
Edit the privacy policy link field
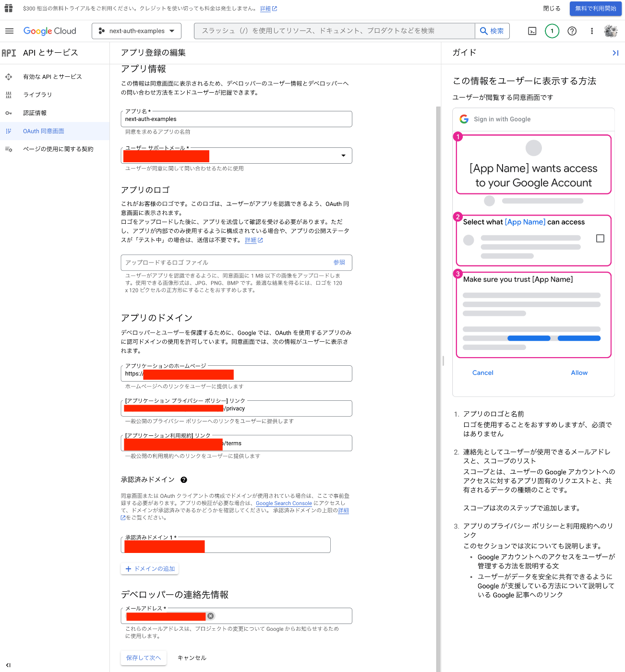pyautogui.click(x=236, y=408)
